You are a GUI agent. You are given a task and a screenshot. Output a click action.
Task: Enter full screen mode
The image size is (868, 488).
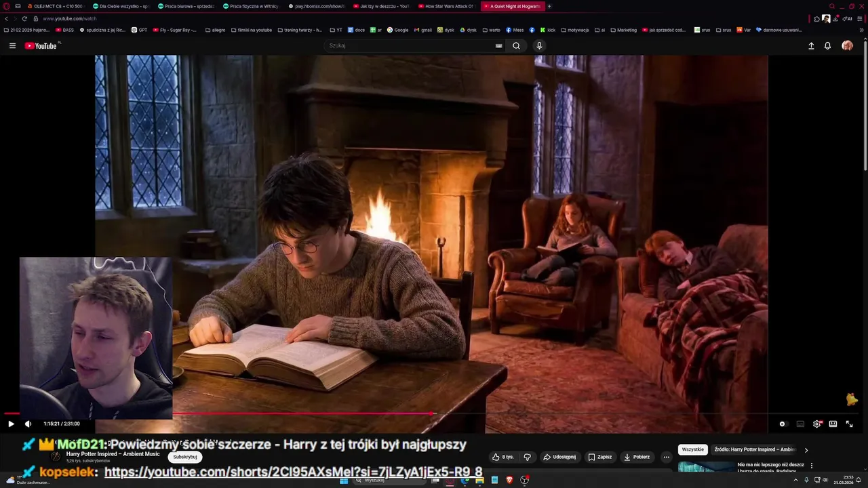pyautogui.click(x=849, y=424)
